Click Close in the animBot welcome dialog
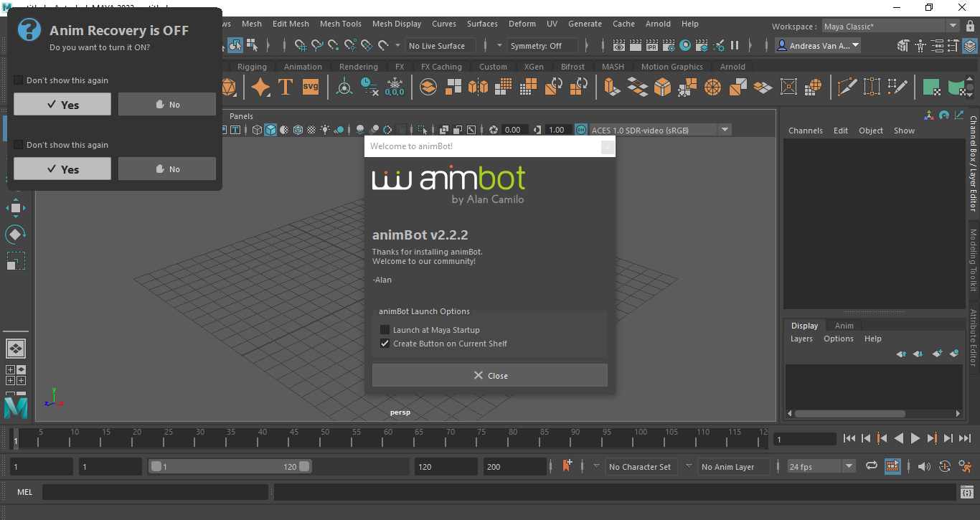This screenshot has height=520, width=980. pos(489,375)
